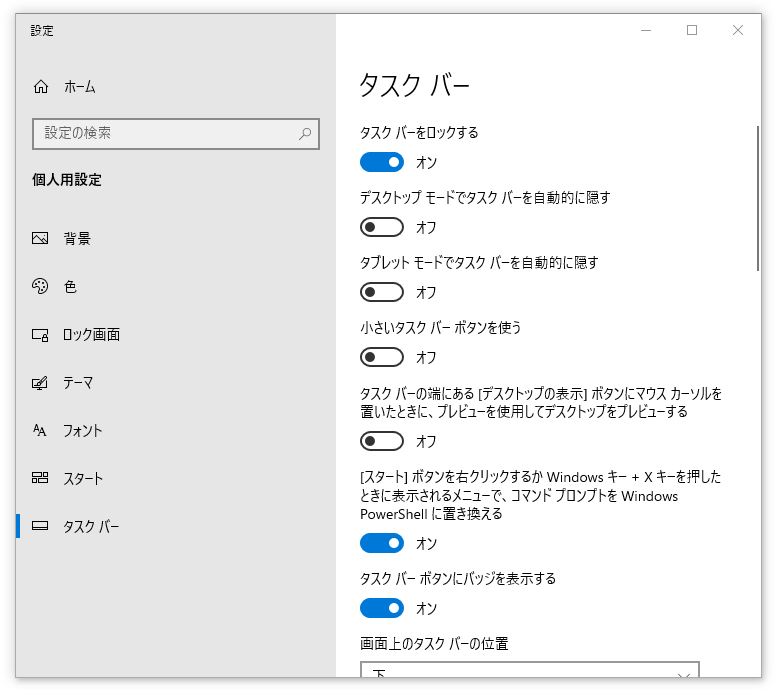Viewport: 776px width, 690px height.
Task: Enable auto-hide taskbar in tablet mode
Action: (x=382, y=292)
